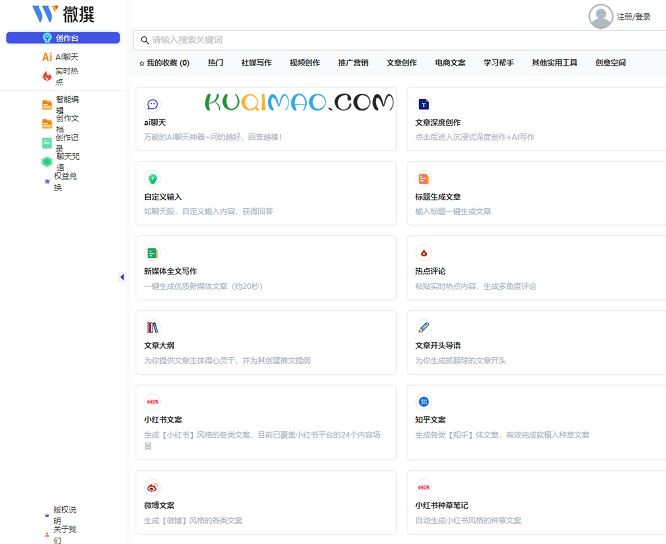Select the 推广营销 tab

tap(353, 63)
